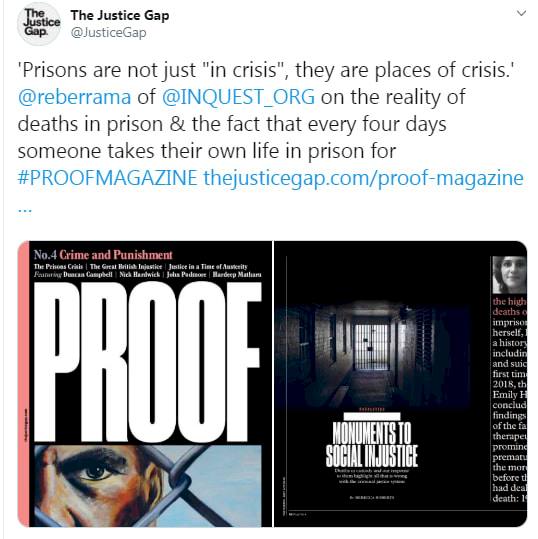Click the large white PROOF lettering
Image resolution: width=538 pixels, height=539 pixels.
[x=148, y=362]
